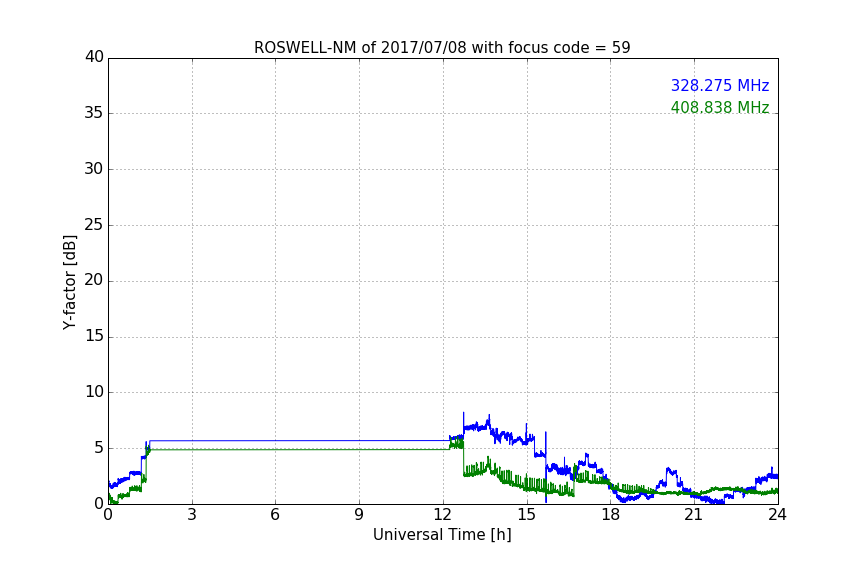Click the Y-factor [dB] axis label

click(x=69, y=282)
